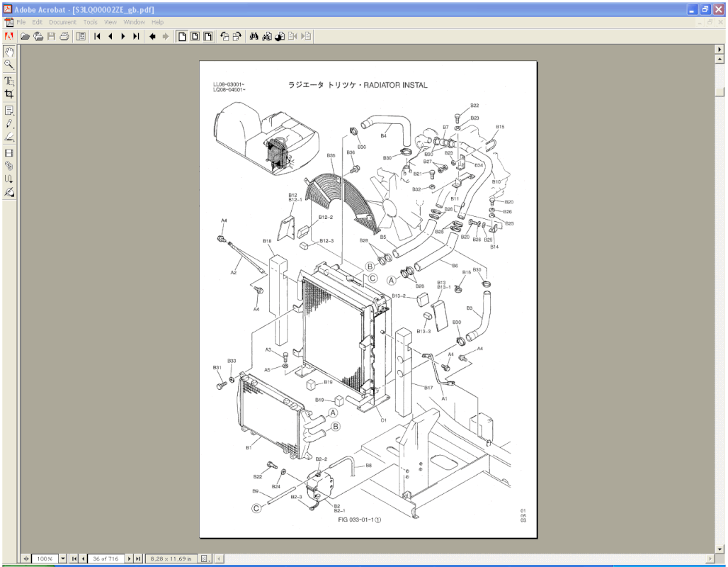This screenshot has width=728, height=567.
Task: Select the Zoom In magnifier tool
Action: click(8, 64)
